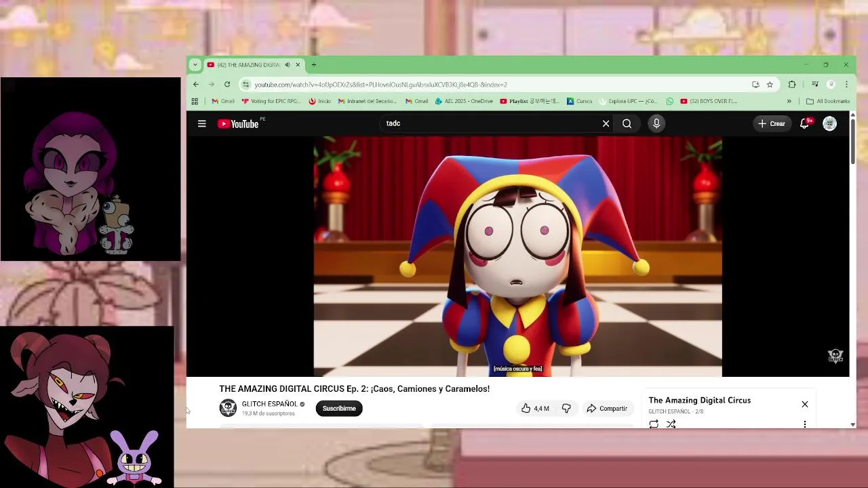
Task: Open the Crear menu
Action: point(772,123)
